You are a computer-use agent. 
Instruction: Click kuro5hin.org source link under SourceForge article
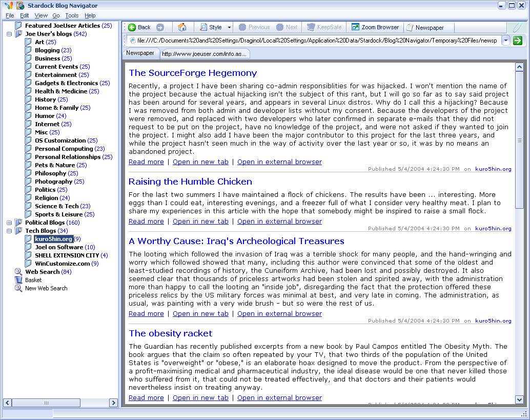[x=493, y=169]
